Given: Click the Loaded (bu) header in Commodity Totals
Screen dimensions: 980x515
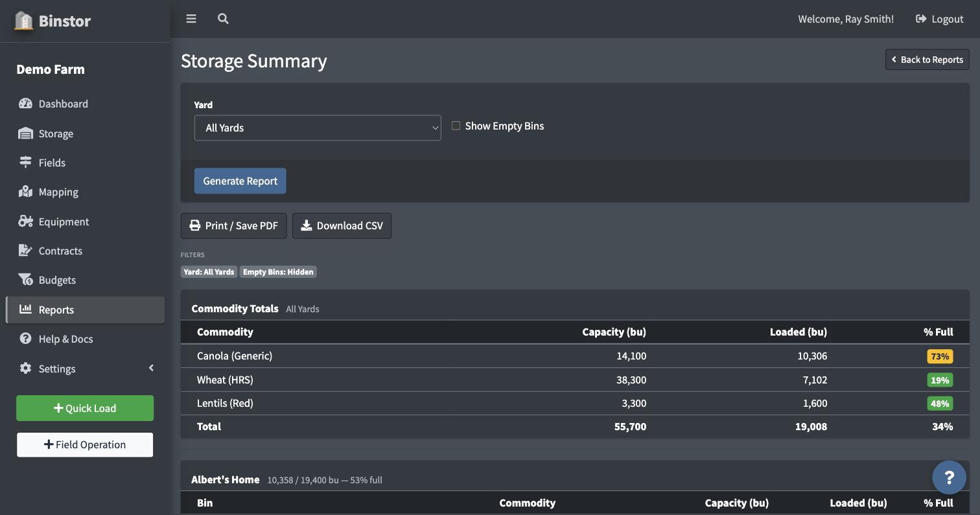Looking at the screenshot, I should pos(799,332).
